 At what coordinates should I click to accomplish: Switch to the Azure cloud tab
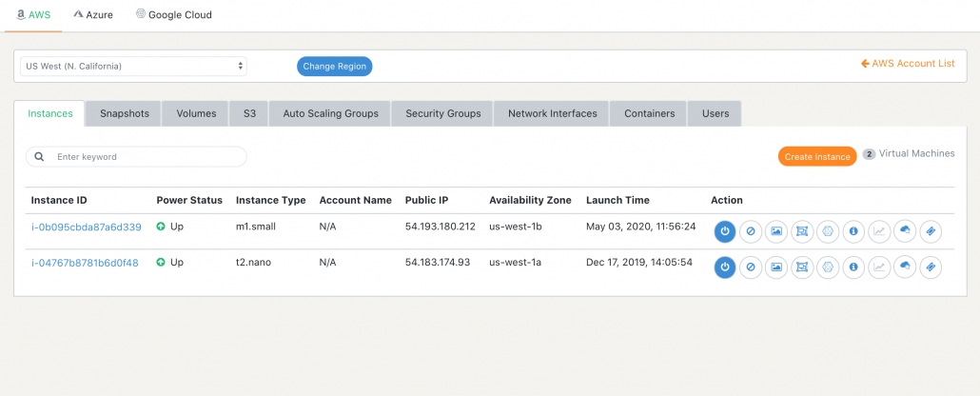(x=93, y=14)
